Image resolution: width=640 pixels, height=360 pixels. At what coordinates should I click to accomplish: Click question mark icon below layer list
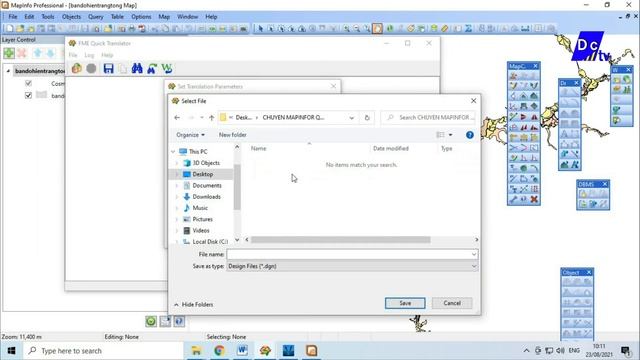179,322
